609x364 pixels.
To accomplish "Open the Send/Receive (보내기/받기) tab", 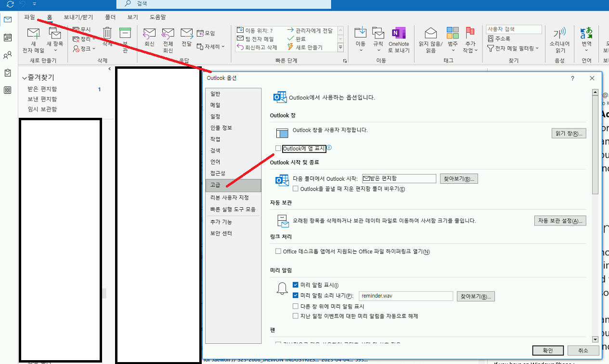I will [78, 17].
